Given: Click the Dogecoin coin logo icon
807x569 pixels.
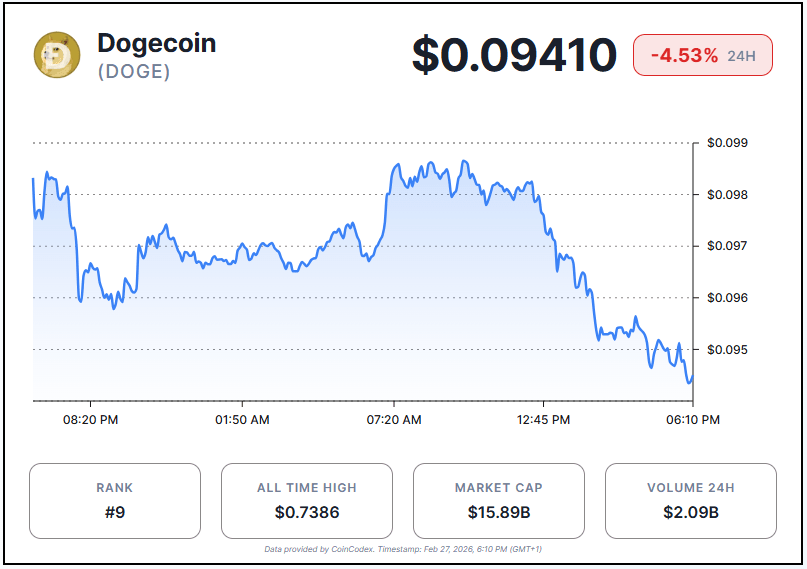Looking at the screenshot, I should point(57,55).
